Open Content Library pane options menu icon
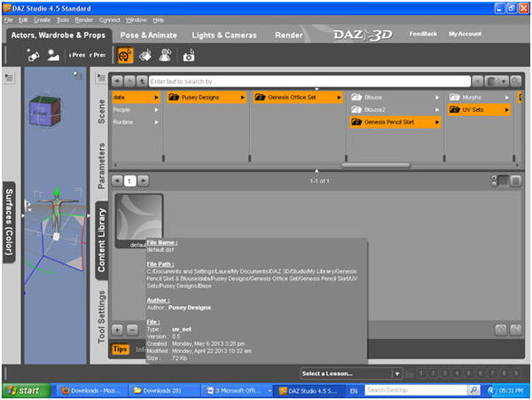 click(x=101, y=78)
